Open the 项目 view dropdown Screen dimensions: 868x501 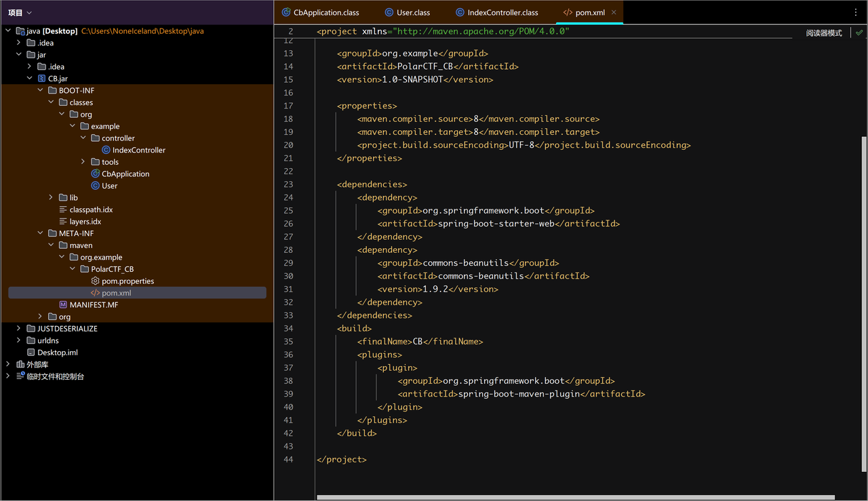pyautogui.click(x=20, y=12)
